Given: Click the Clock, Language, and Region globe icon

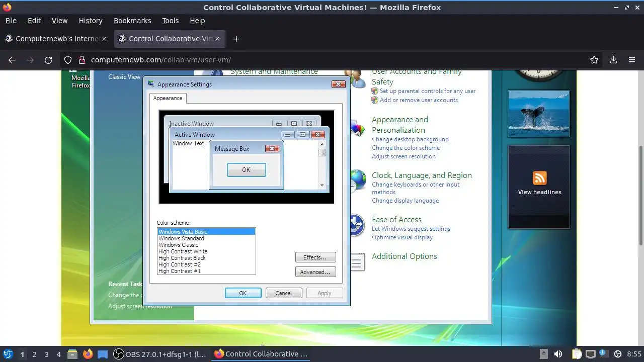Looking at the screenshot, I should [x=358, y=180].
